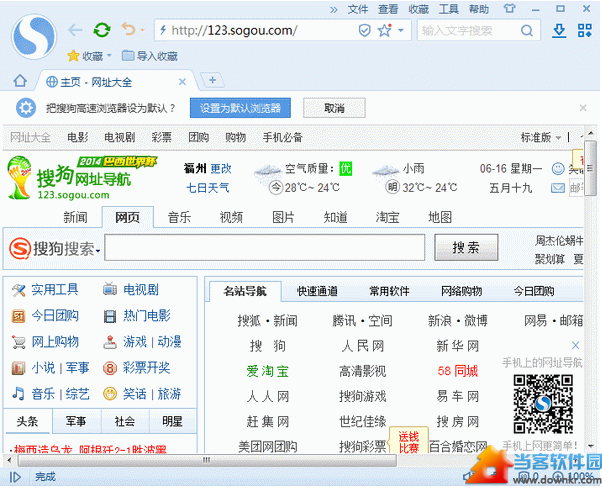Image resolution: width=602 pixels, height=490 pixels.
Task: Click the home icon on tab bar
Action: click(20, 81)
